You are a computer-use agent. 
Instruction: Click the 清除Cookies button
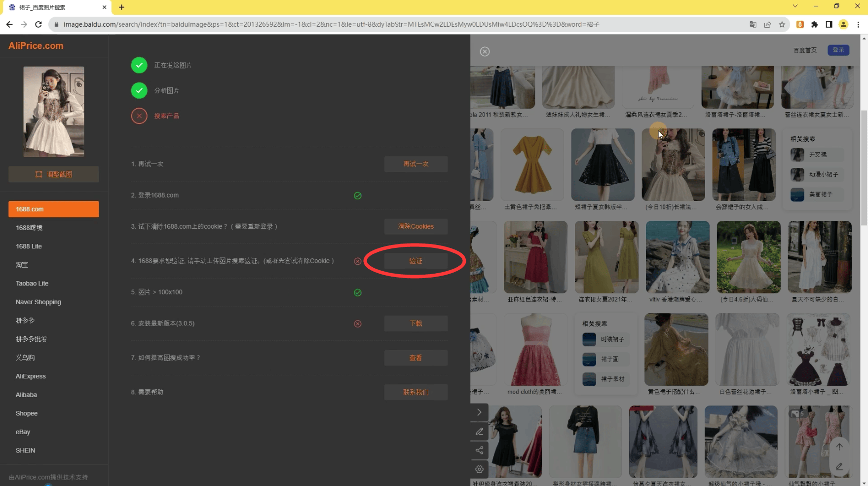(x=416, y=226)
